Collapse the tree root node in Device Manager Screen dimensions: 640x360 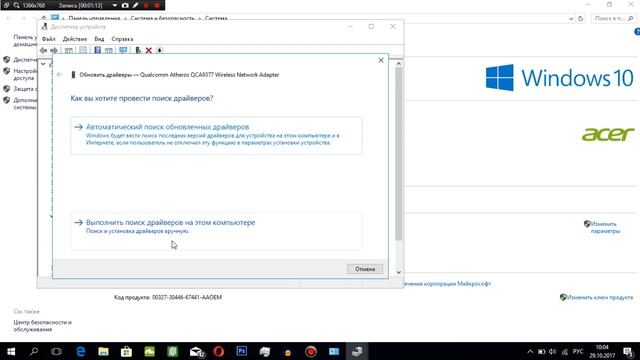point(43,64)
